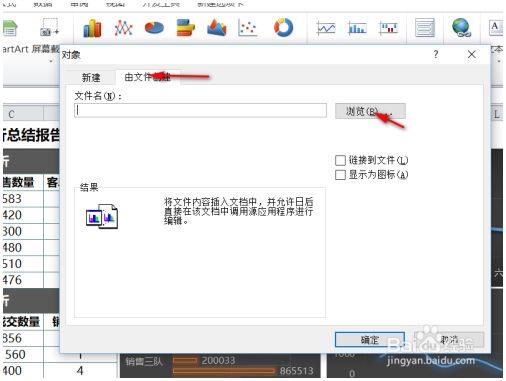
Task: Click the 浏览 browse button
Action: 370,111
